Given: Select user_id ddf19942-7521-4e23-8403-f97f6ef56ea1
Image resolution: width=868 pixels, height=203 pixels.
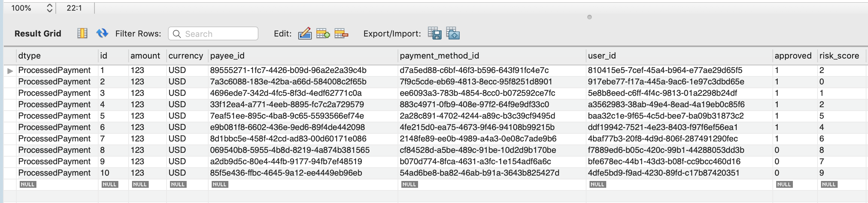Looking at the screenshot, I should coord(663,127).
